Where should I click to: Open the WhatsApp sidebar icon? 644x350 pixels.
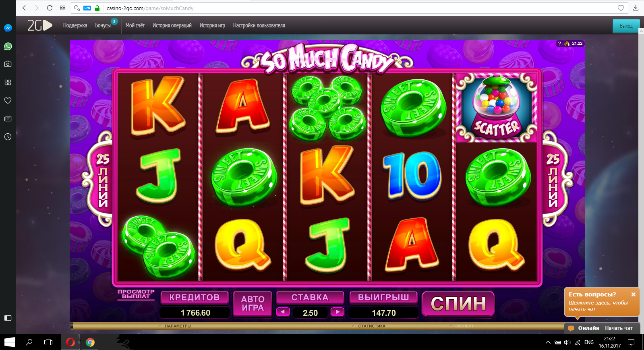8,46
